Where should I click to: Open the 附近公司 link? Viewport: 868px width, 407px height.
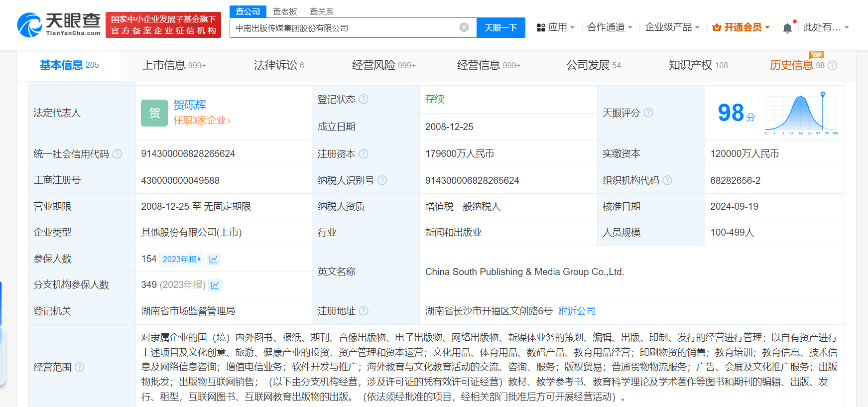[577, 311]
